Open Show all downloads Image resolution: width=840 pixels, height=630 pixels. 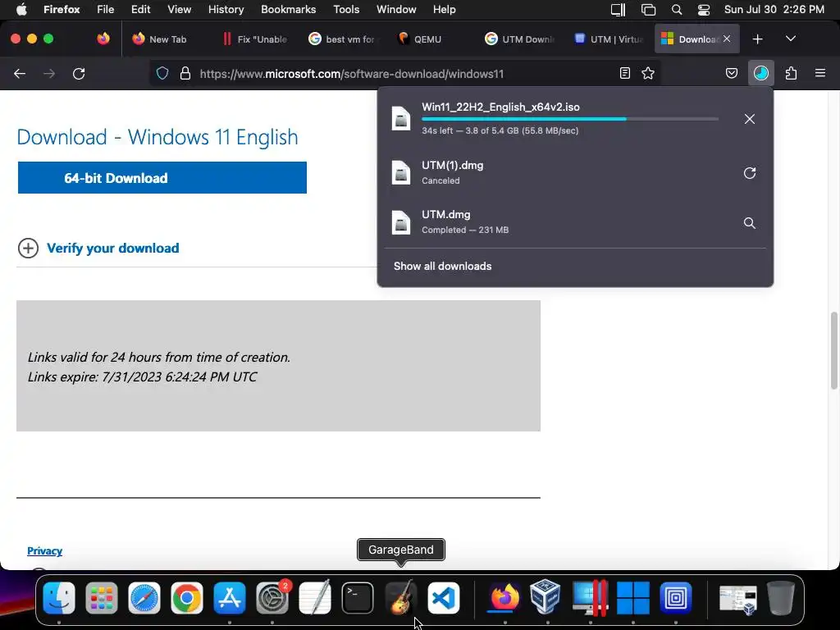[x=442, y=267]
